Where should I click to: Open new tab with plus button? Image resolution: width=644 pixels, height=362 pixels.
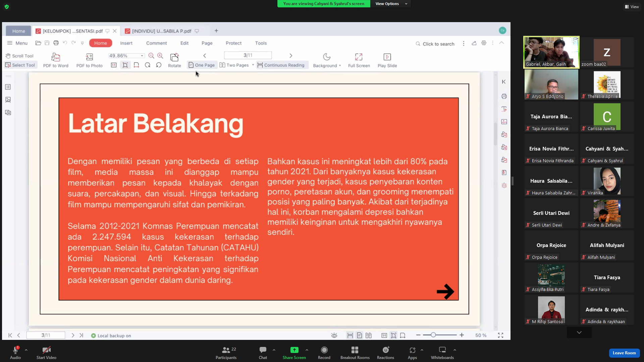(x=216, y=31)
